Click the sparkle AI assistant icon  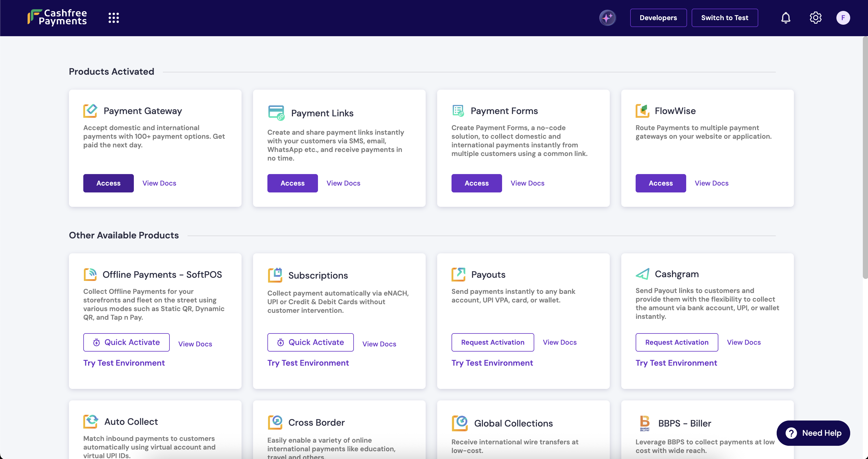point(607,18)
